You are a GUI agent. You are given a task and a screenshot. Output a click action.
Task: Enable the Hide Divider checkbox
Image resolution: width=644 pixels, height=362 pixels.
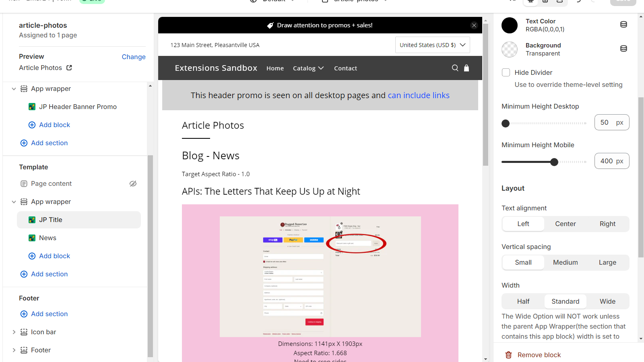506,72
